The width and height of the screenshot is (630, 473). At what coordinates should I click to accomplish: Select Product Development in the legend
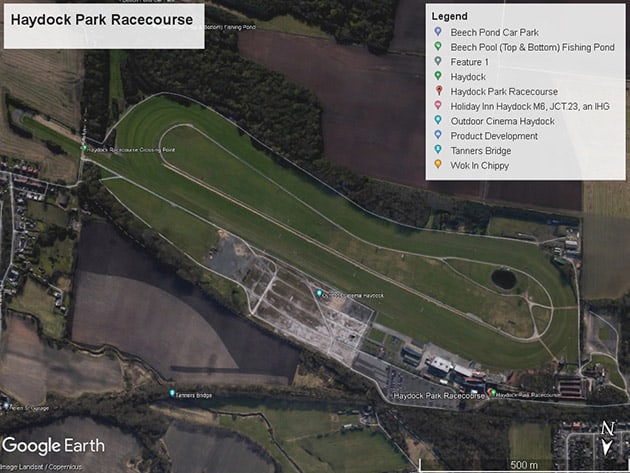pos(493,135)
